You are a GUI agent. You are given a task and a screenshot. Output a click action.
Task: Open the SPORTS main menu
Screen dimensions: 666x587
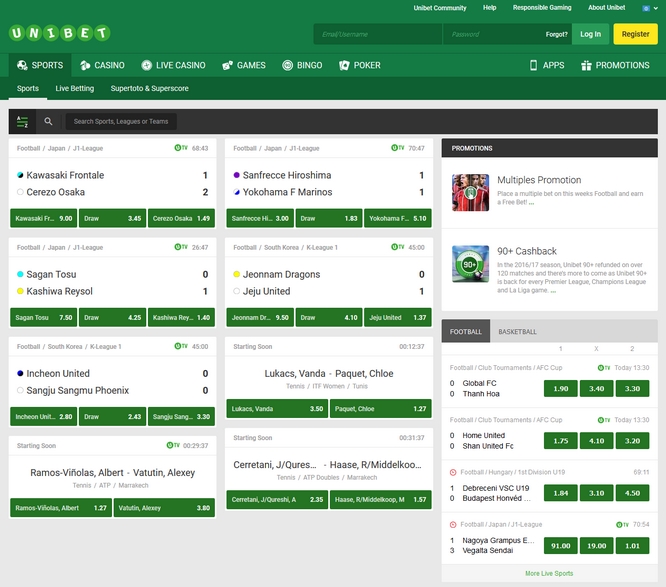pyautogui.click(x=40, y=65)
